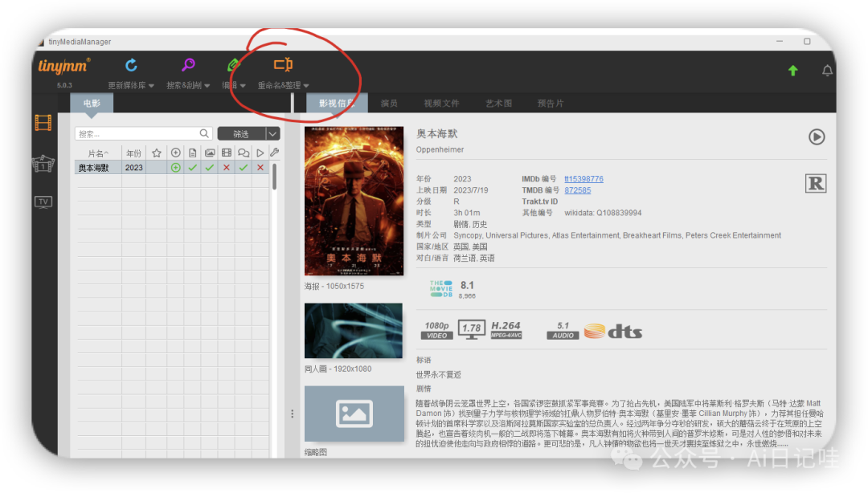
Task: Click the tagline 世界永不复返
Action: (439, 375)
